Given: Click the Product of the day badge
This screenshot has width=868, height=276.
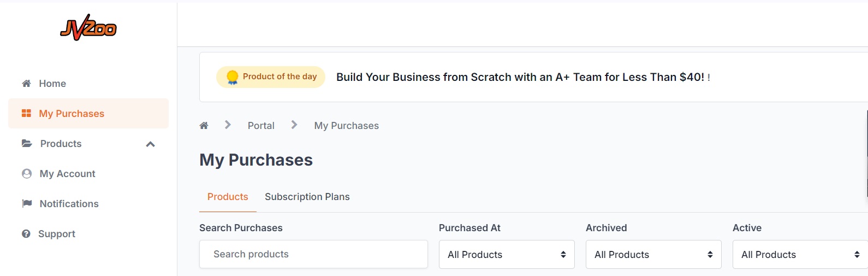Looking at the screenshot, I should (x=271, y=77).
